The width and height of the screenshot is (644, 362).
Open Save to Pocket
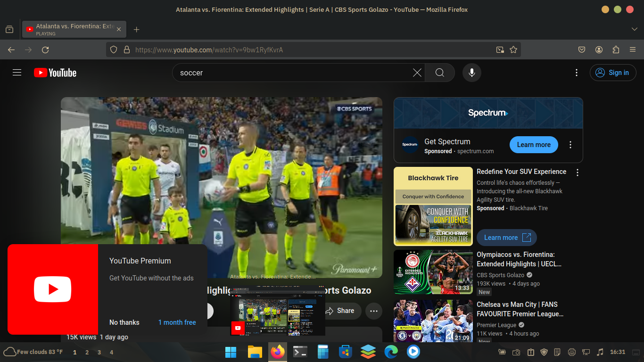pyautogui.click(x=582, y=49)
